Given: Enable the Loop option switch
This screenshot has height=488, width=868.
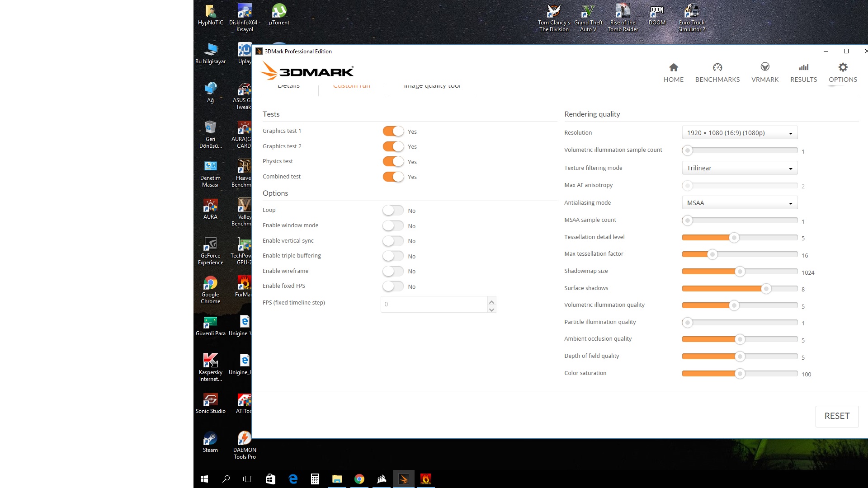Looking at the screenshot, I should pos(393,211).
